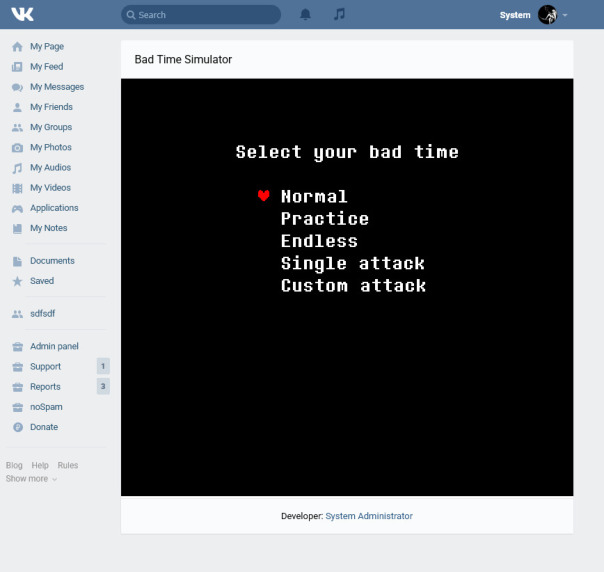
Task: Click the My Messages chat bubble icon
Action: (x=17, y=87)
